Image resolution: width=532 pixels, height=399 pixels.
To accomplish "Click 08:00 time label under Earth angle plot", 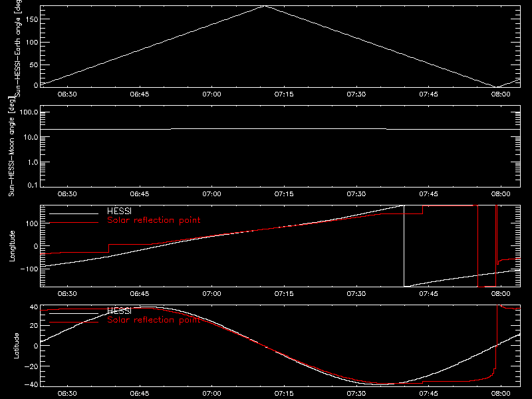I will (x=501, y=94).
